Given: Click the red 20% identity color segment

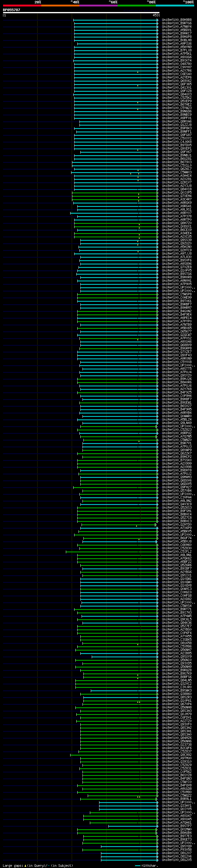Looking at the screenshot, I should tap(22, 6).
